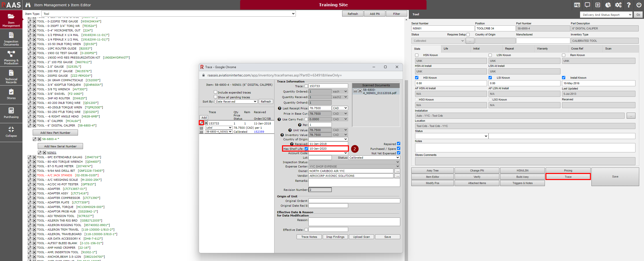Expand the Item Type dropdown
This screenshot has height=261, width=644.
pyautogui.click(x=168, y=14)
